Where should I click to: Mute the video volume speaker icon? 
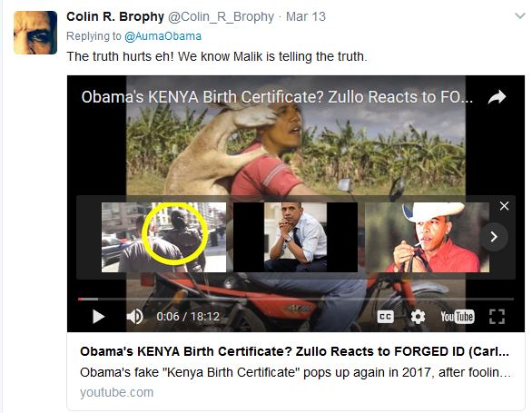point(134,317)
